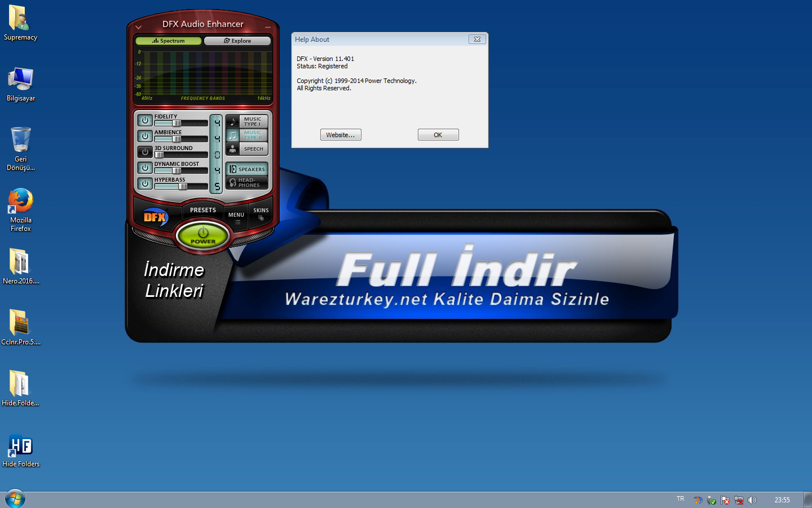Select the Nero.2016 archive folder icon
Image resolution: width=812 pixels, height=508 pixels.
pyautogui.click(x=21, y=266)
